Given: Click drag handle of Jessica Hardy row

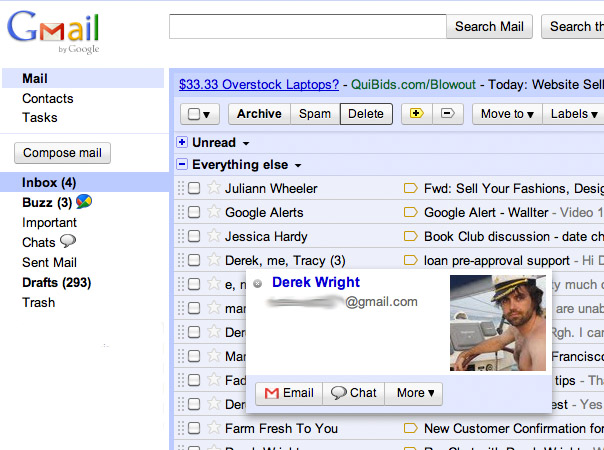Looking at the screenshot, I should coord(181,236).
